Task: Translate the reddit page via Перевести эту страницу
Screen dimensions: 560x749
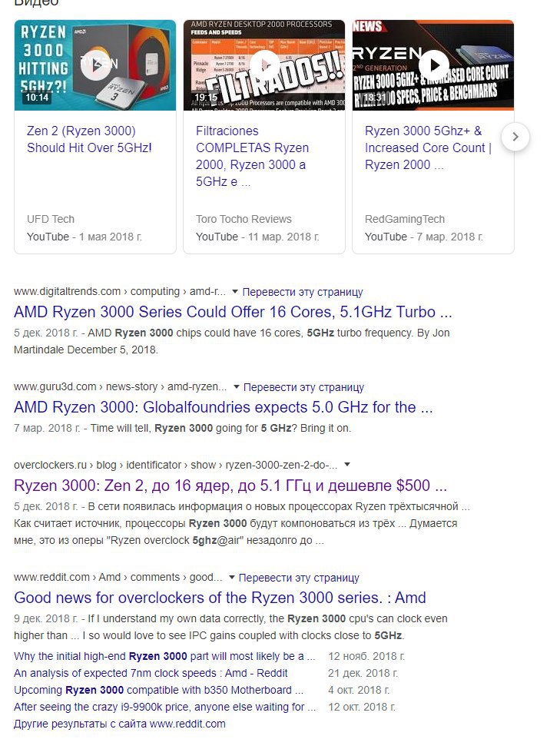Action: (299, 578)
